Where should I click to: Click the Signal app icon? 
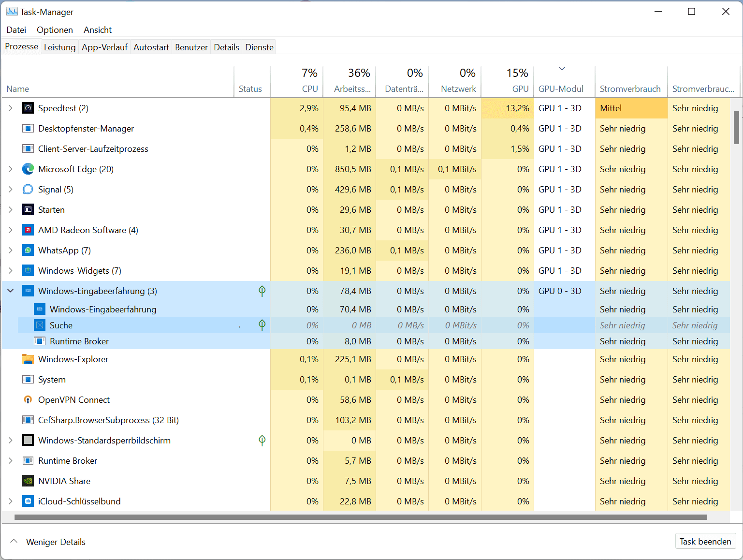tap(28, 190)
